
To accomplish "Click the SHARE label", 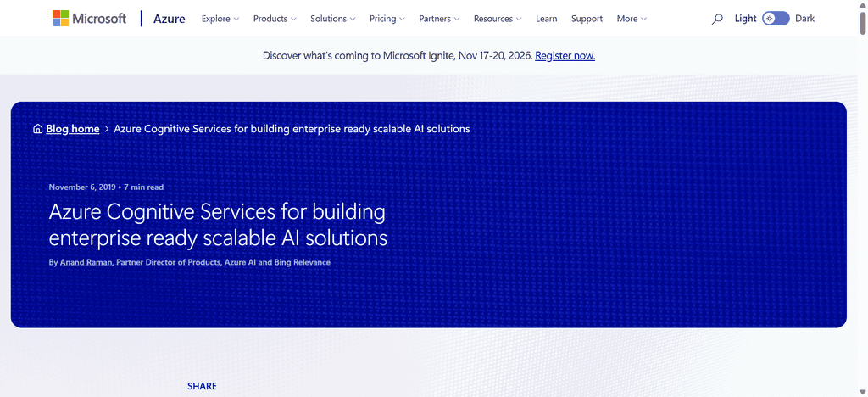I will (202, 386).
